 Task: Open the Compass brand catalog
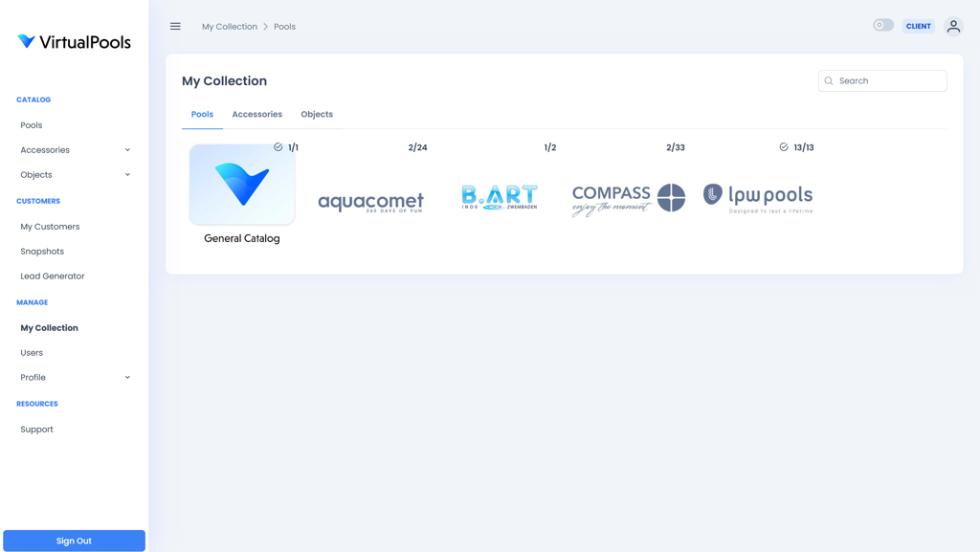click(x=628, y=199)
